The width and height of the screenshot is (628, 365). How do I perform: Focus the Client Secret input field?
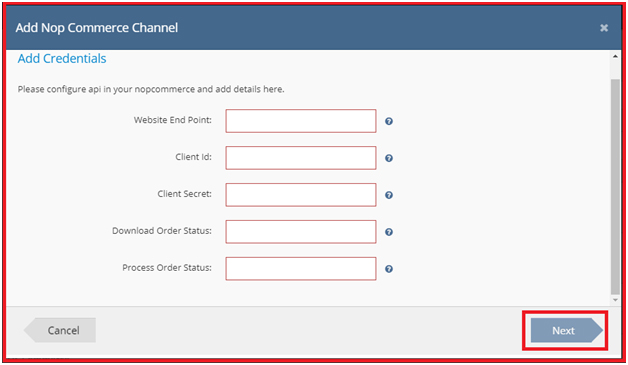[301, 194]
